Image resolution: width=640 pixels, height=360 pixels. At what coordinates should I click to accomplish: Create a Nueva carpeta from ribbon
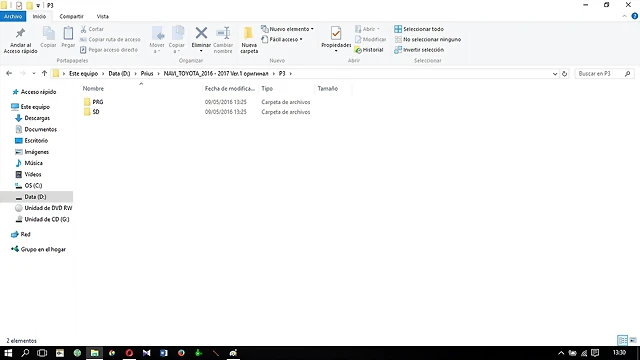point(249,40)
